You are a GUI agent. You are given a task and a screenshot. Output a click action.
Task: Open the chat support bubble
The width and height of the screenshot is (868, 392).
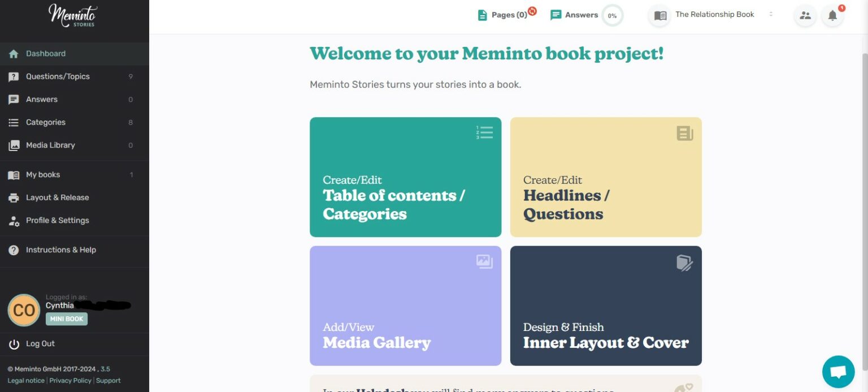(838, 371)
